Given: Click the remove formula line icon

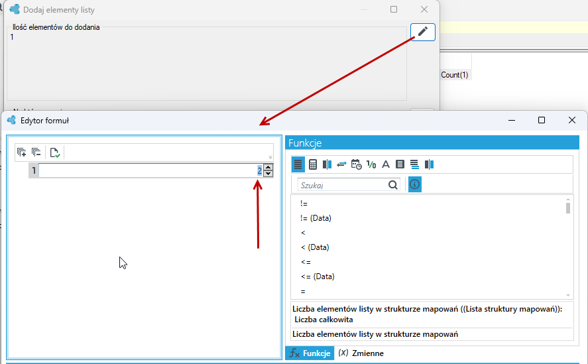Looking at the screenshot, I should coord(36,152).
